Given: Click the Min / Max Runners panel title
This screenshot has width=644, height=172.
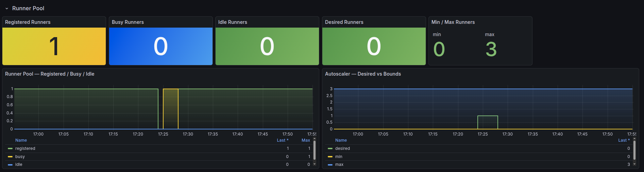Looking at the screenshot, I should coord(453,22).
